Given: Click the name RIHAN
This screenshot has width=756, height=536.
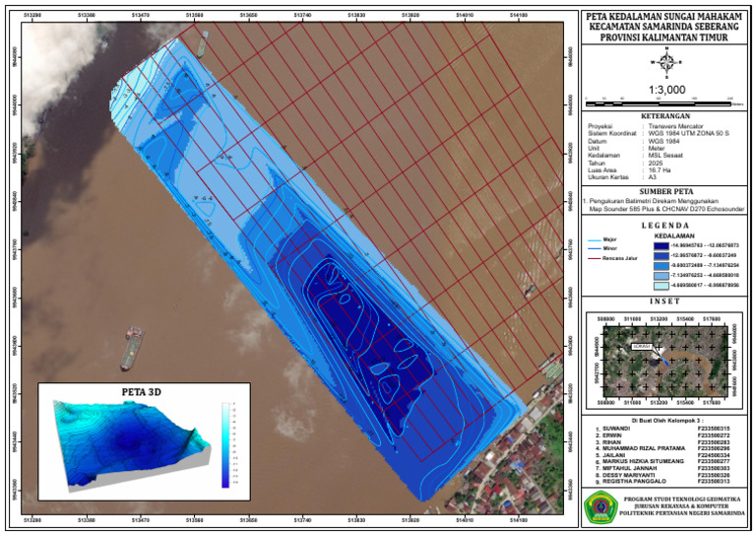Looking at the screenshot, I should pyautogui.click(x=611, y=442).
